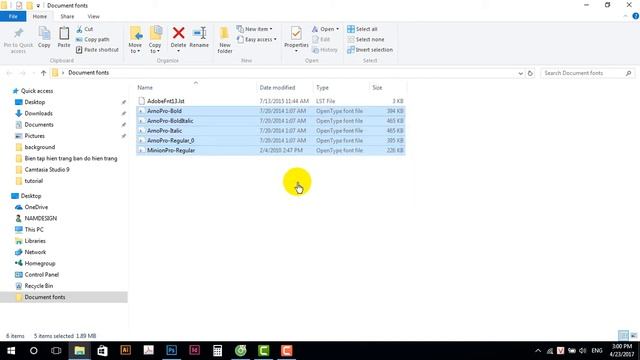The height and width of the screenshot is (360, 640).
Task: Open New item dropdown
Action: [x=255, y=29]
